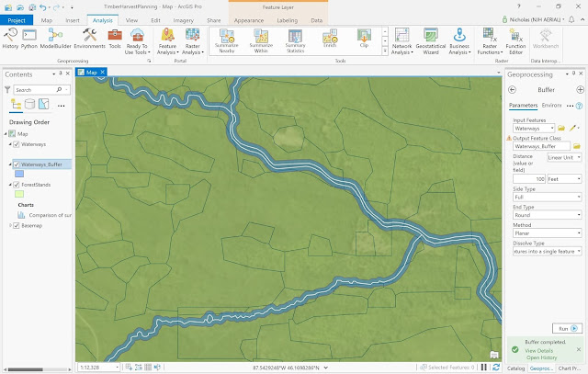Image resolution: width=588 pixels, height=374 pixels.
Task: Switch to the Labeling ribbon tab
Action: coord(288,20)
